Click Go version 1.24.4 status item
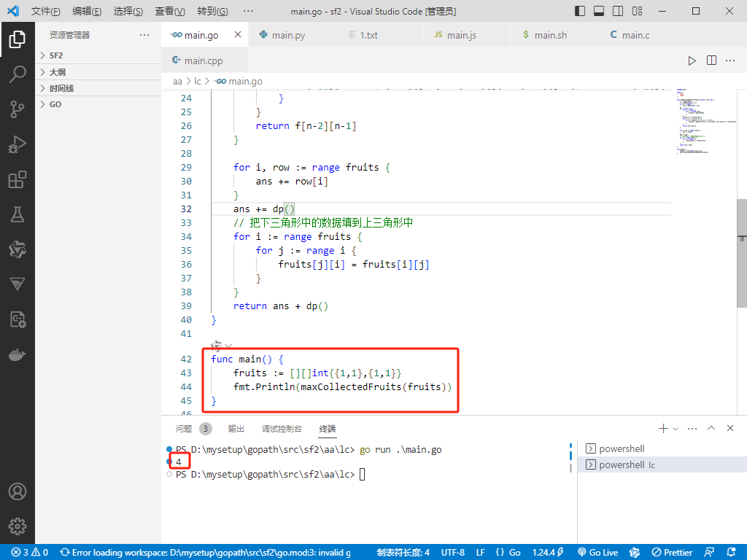 coord(548,553)
